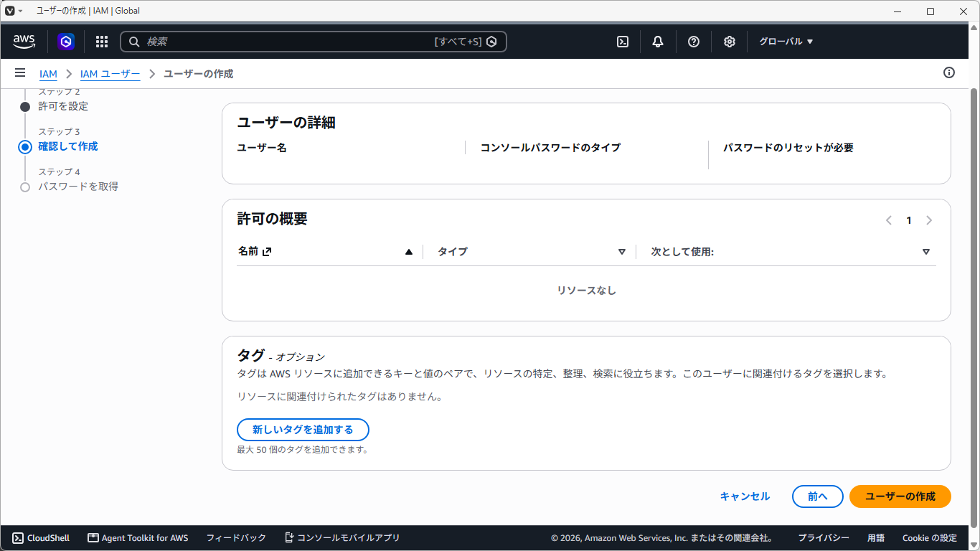Image resolution: width=980 pixels, height=551 pixels.
Task: Click 許可を設定 step link
Action: 63,106
